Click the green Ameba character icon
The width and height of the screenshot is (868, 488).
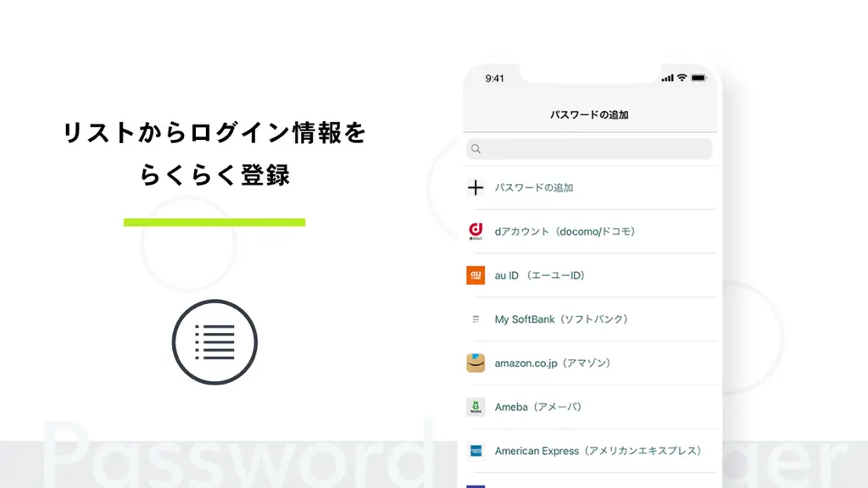(476, 407)
